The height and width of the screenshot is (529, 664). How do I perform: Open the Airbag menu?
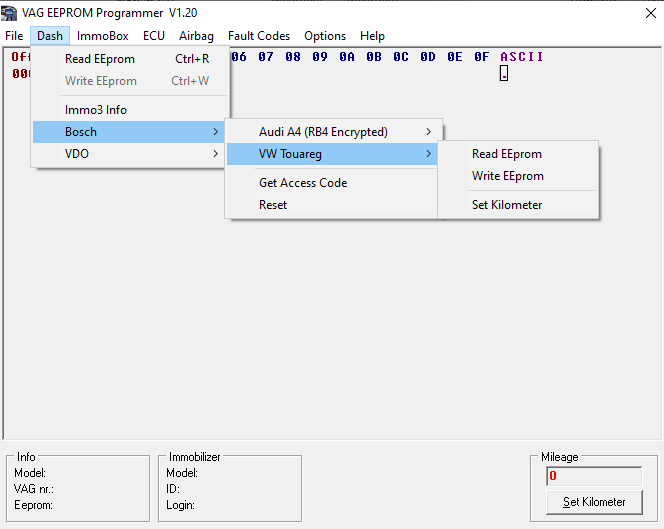[196, 36]
